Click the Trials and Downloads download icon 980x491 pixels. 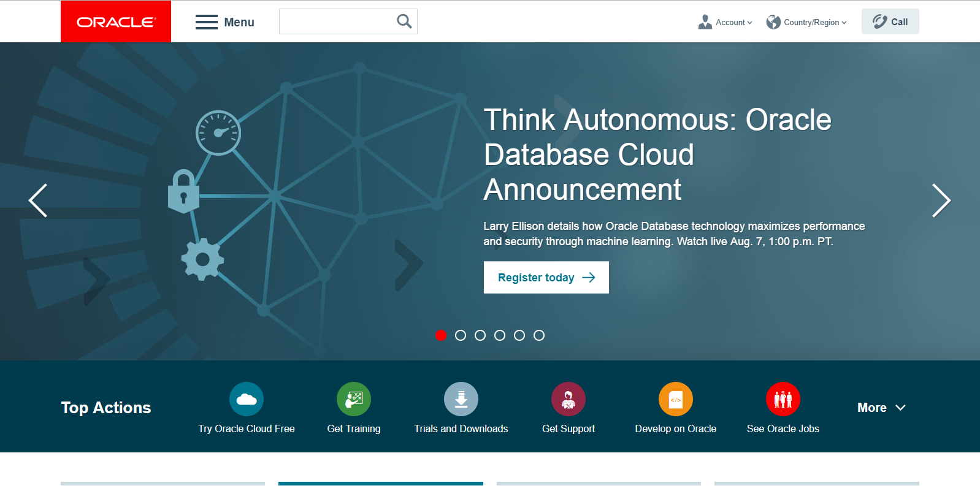(x=461, y=399)
